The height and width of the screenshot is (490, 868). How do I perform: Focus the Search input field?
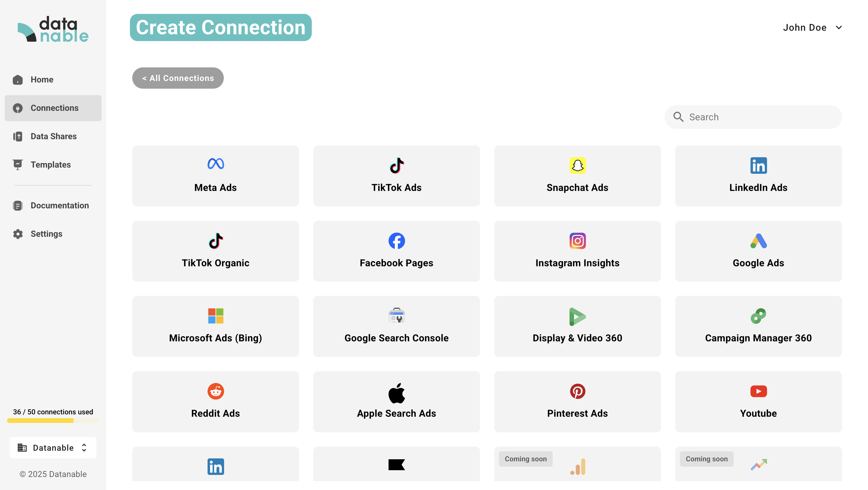(758, 117)
